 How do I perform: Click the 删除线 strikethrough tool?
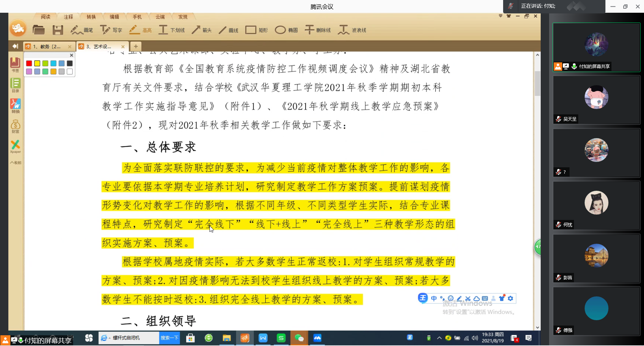(x=317, y=30)
